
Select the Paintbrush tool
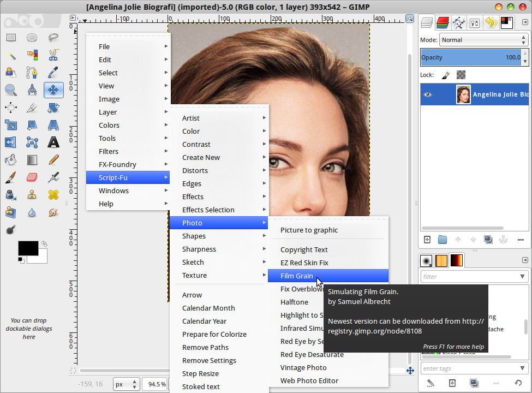11,177
